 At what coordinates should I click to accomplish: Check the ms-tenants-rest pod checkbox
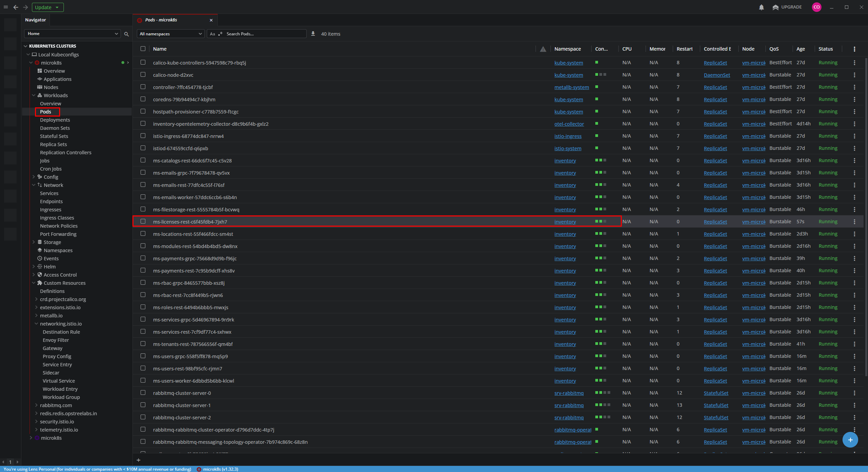point(143,344)
